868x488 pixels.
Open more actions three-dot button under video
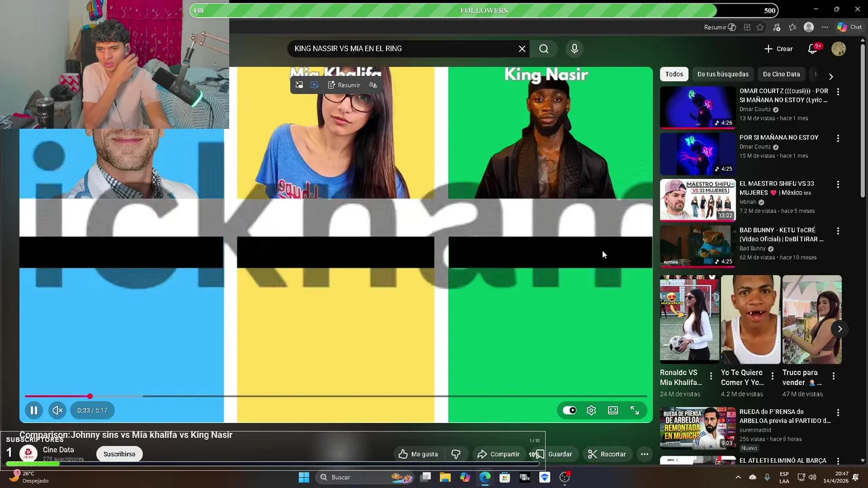click(645, 454)
